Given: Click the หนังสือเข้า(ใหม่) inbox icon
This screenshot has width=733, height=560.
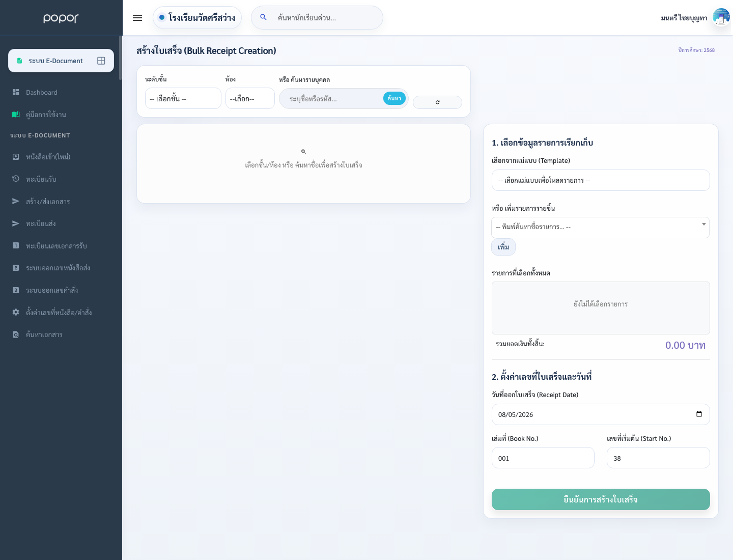Looking at the screenshot, I should pos(16,157).
